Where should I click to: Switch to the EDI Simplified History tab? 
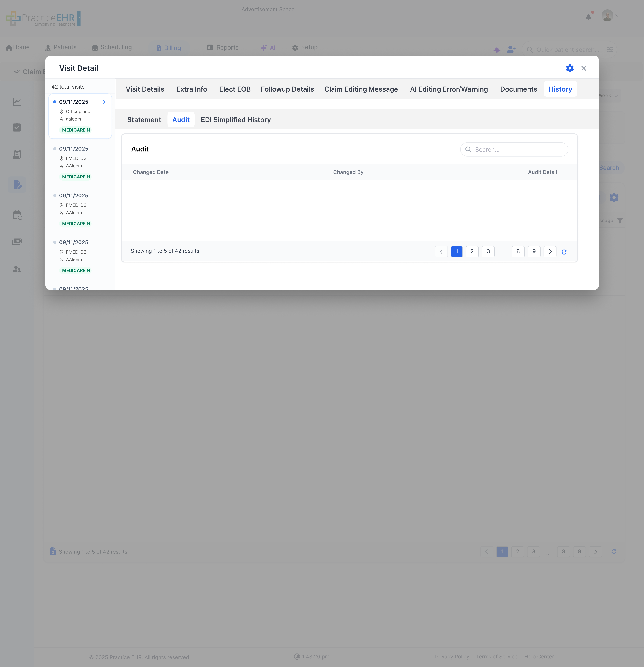235,119
